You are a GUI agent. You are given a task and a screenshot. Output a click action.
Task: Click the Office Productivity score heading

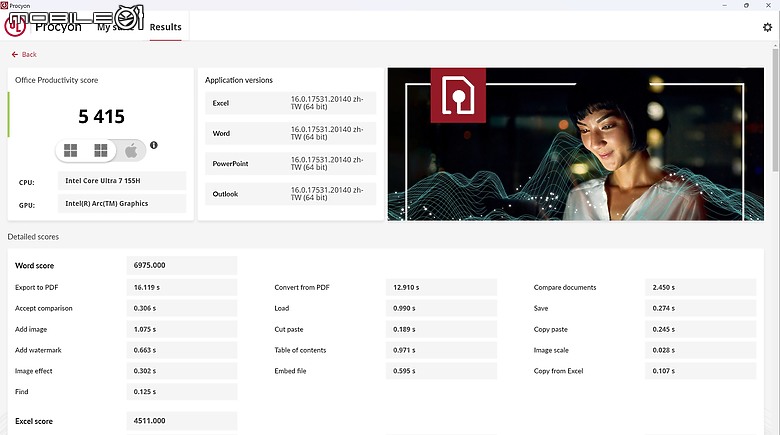click(57, 80)
